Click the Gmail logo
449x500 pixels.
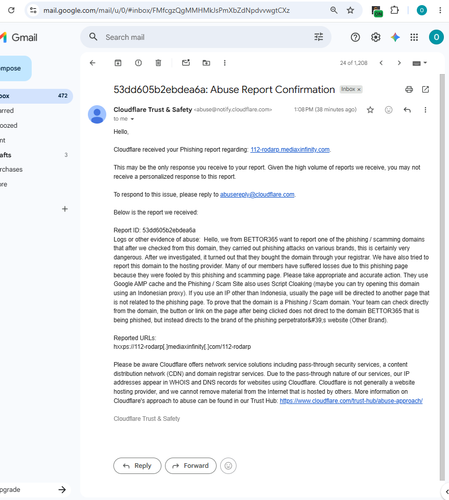[x=19, y=37]
